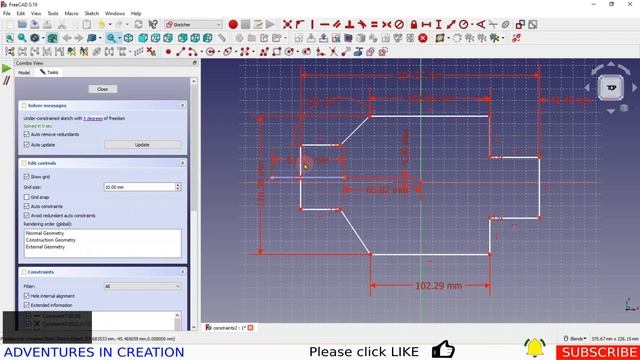Viewport: 640px width, 360px height.
Task: Click the create point tool
Action: (x=168, y=52)
